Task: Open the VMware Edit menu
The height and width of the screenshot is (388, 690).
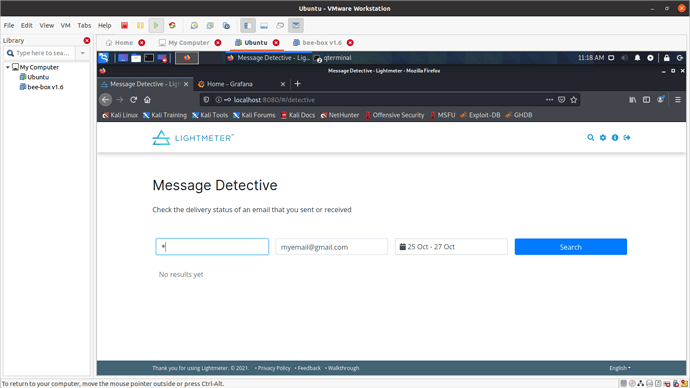Action: coord(27,26)
